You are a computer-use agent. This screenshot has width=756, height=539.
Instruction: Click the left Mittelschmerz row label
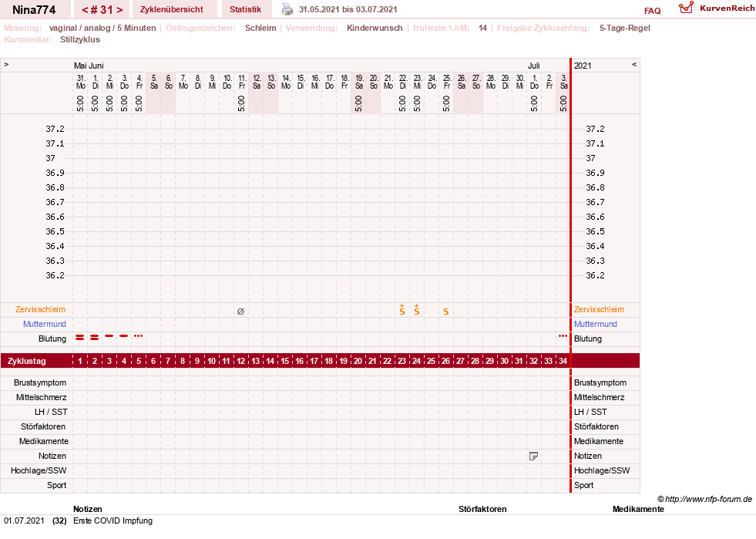pos(42,397)
